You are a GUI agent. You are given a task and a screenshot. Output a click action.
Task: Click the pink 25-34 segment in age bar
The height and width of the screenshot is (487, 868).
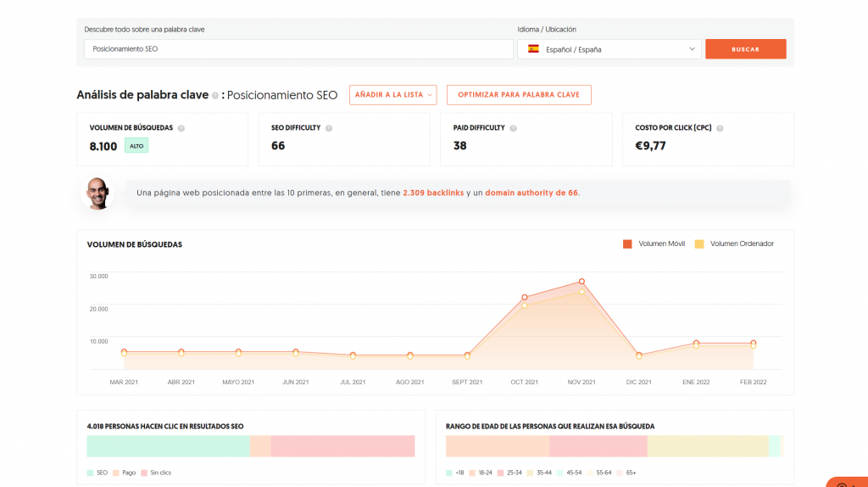pos(598,446)
